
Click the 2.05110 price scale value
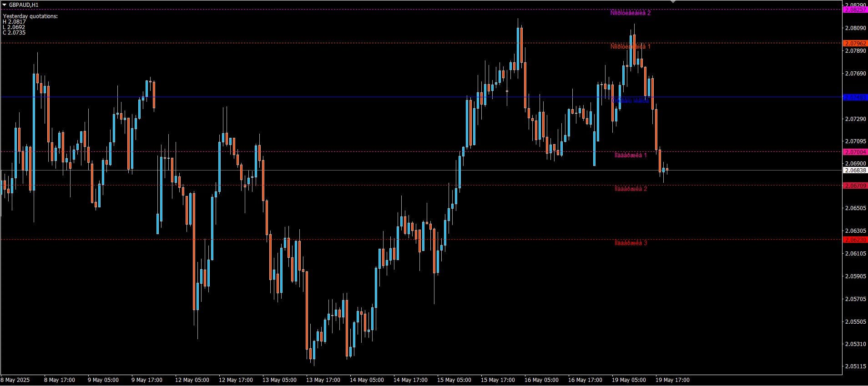coord(855,366)
